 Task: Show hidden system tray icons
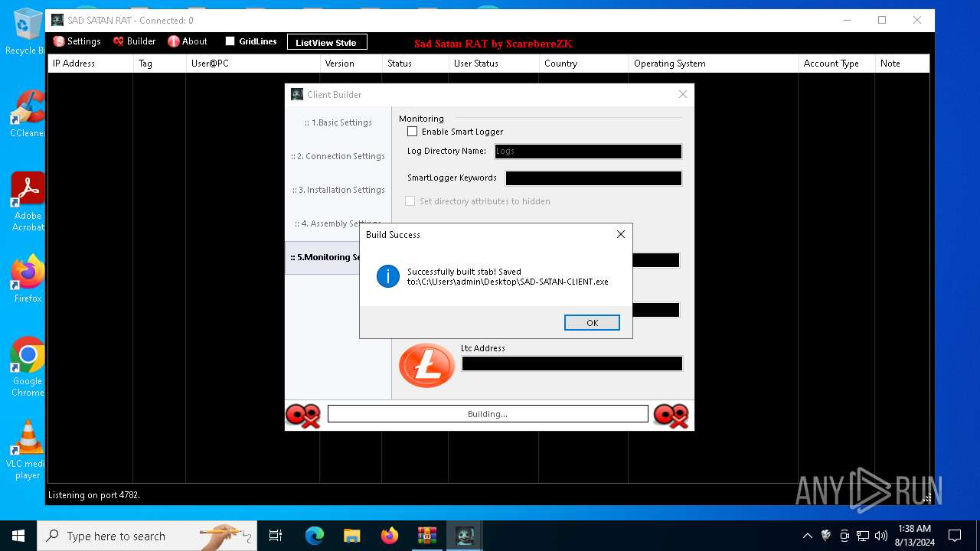[807, 536]
